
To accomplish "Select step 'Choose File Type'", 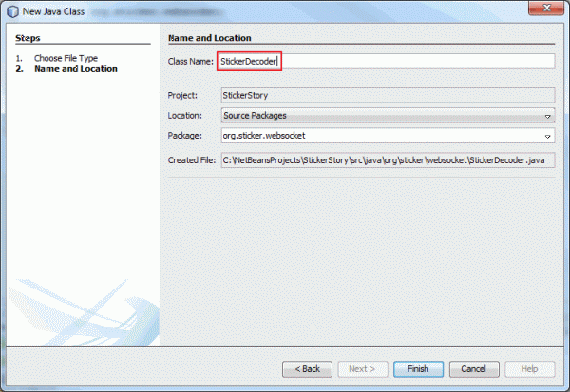I will click(x=66, y=58).
